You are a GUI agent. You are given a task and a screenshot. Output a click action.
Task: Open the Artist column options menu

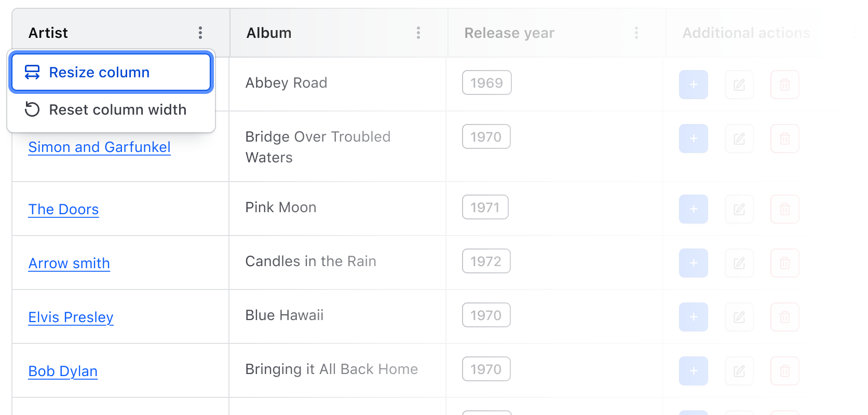coord(200,33)
